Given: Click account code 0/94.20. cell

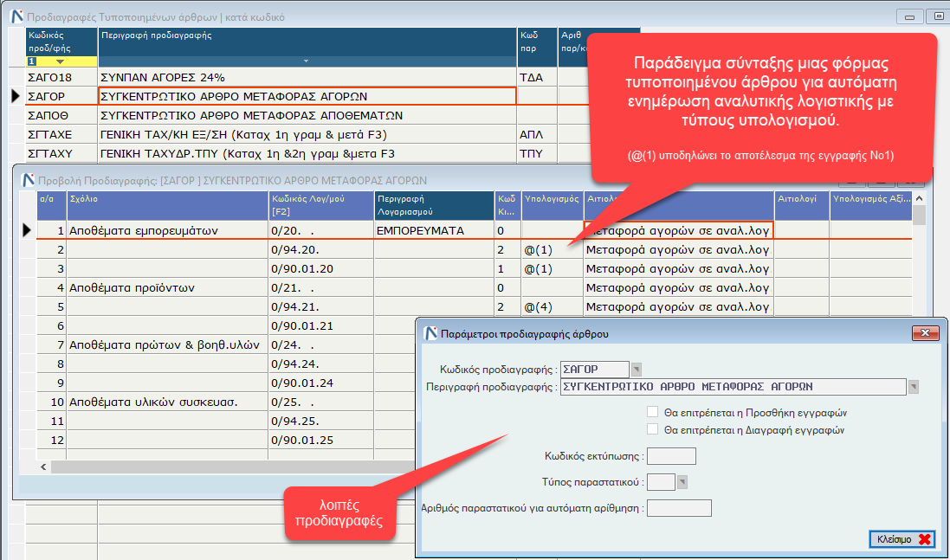Looking at the screenshot, I should point(321,249).
